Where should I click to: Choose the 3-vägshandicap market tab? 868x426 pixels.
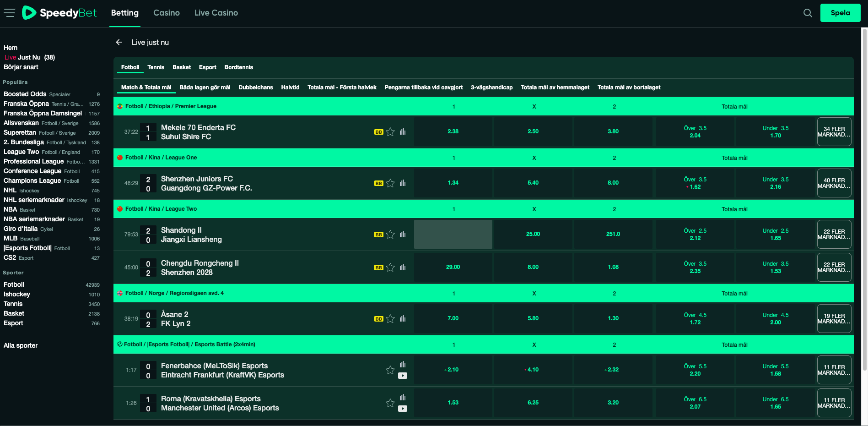pyautogui.click(x=492, y=87)
